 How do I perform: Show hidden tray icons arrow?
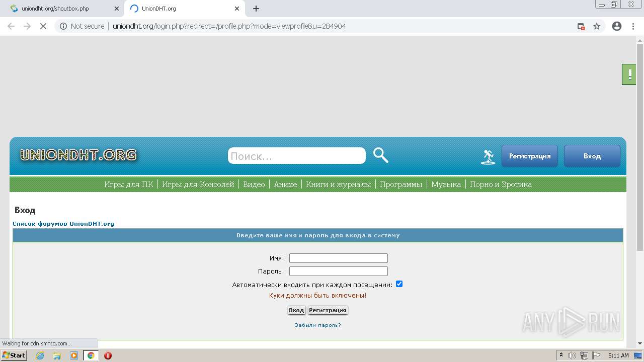click(x=561, y=355)
